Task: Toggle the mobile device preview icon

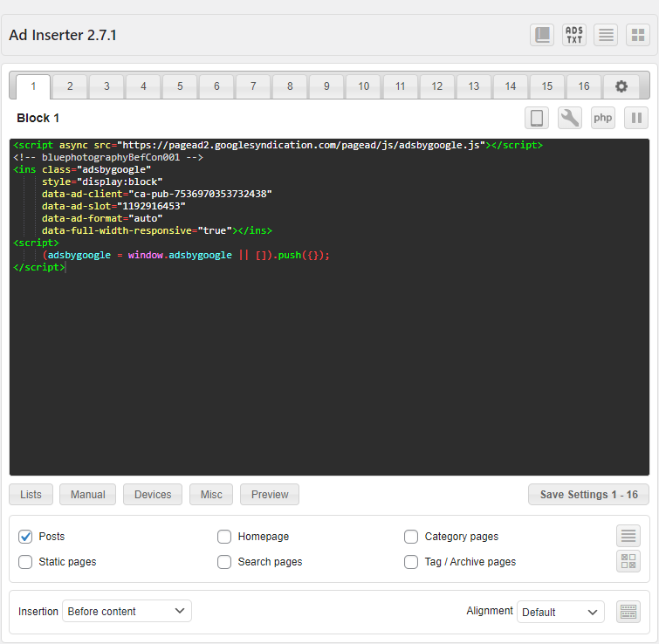Action: tap(537, 118)
